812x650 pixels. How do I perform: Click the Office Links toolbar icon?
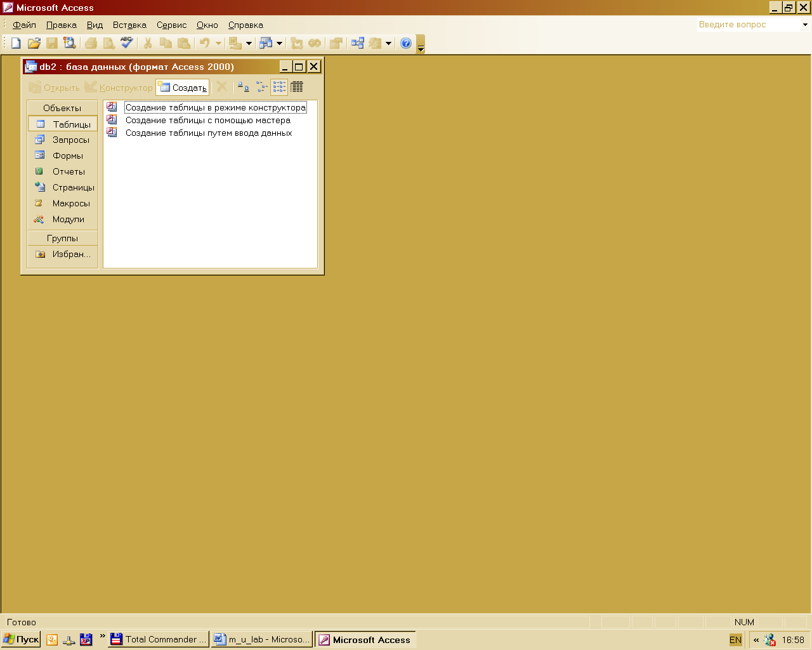235,43
